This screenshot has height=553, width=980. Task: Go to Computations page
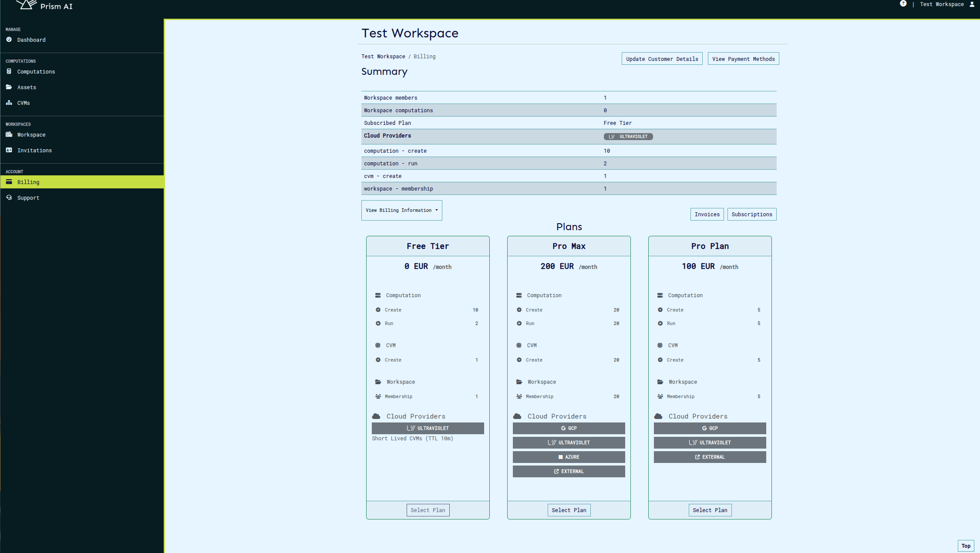coord(36,72)
